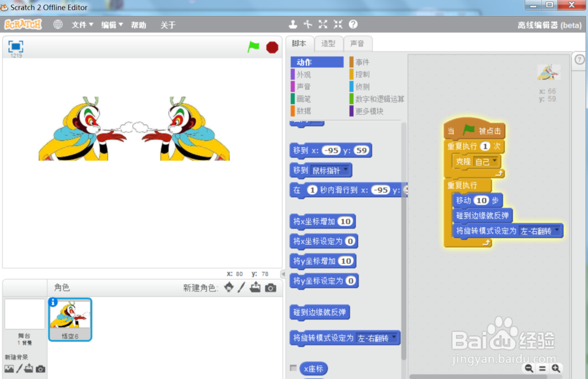
Task: Click value 10 in 将y坐标增加 block
Action: click(346, 261)
